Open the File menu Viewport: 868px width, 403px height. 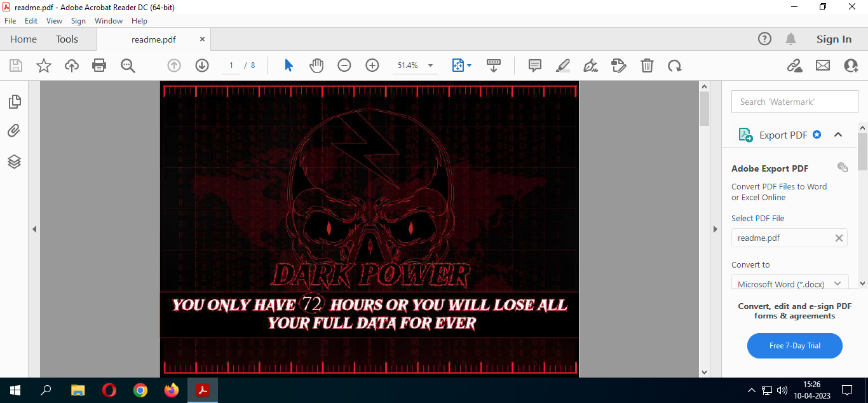[10, 21]
